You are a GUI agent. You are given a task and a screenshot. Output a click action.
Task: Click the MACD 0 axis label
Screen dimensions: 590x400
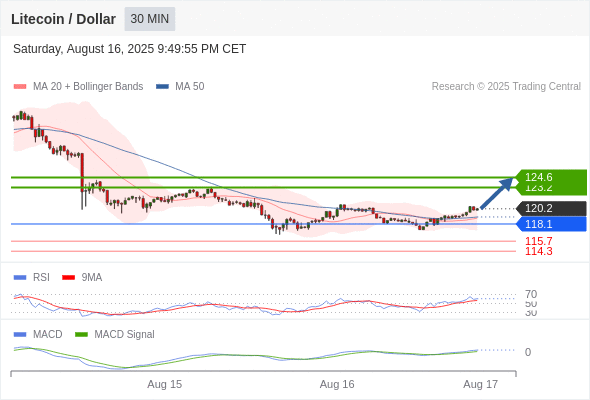(x=528, y=352)
